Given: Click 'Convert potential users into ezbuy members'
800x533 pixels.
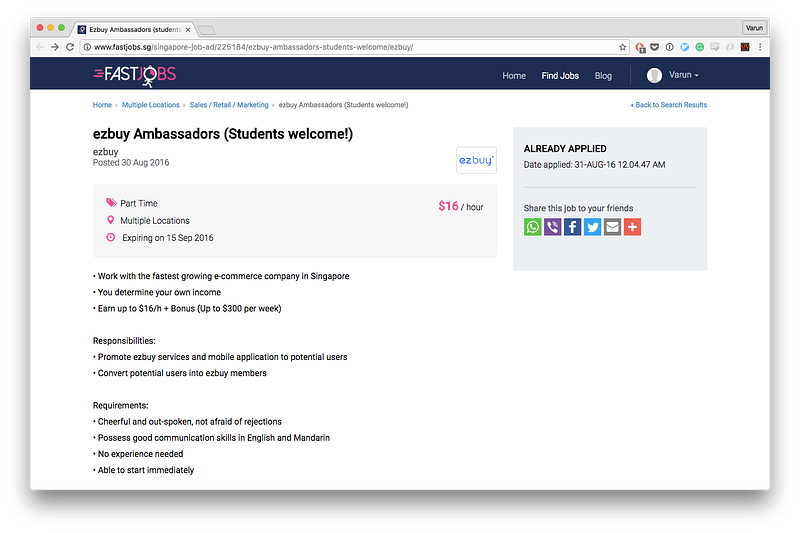Looking at the screenshot, I should (x=180, y=373).
